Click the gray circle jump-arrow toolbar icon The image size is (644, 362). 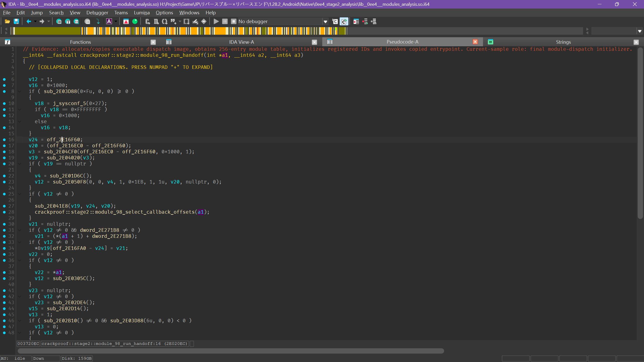click(87, 22)
